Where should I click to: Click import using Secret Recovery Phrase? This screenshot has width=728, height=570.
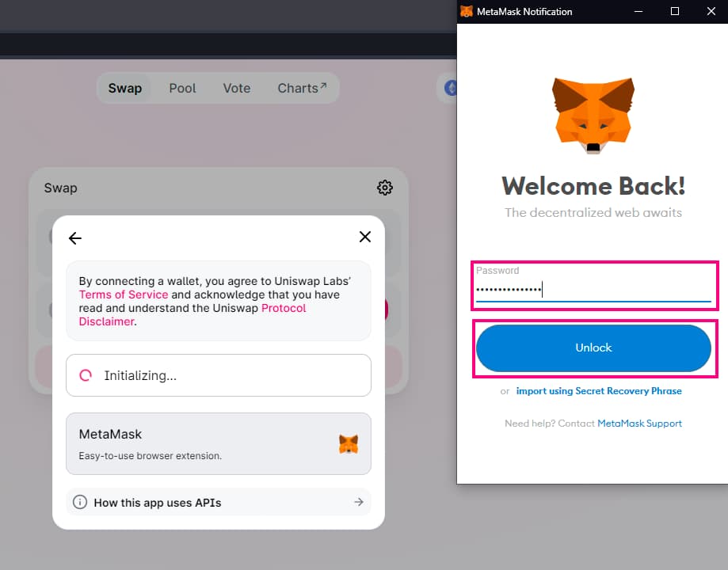599,391
